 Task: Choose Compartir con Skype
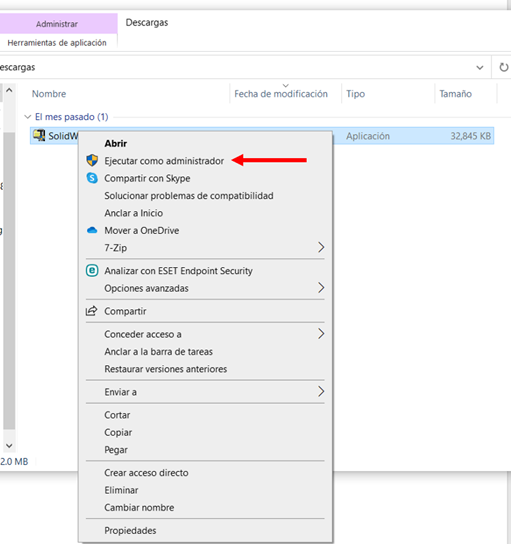(147, 178)
